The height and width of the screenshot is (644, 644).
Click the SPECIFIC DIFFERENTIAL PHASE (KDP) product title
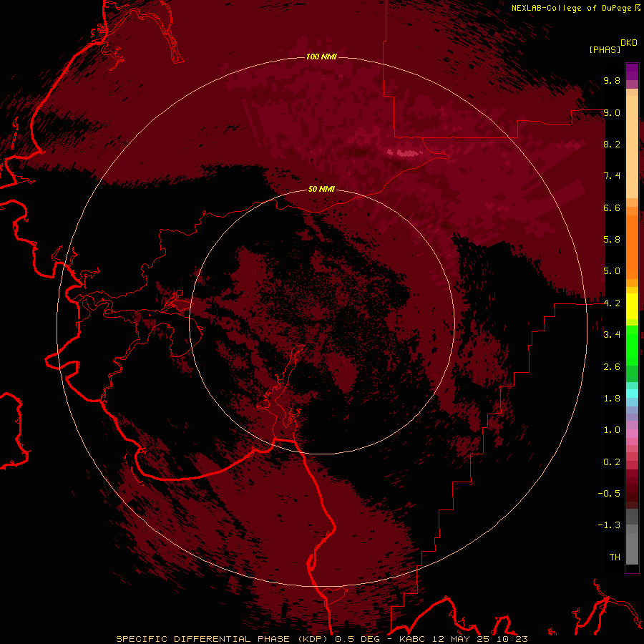click(220, 639)
